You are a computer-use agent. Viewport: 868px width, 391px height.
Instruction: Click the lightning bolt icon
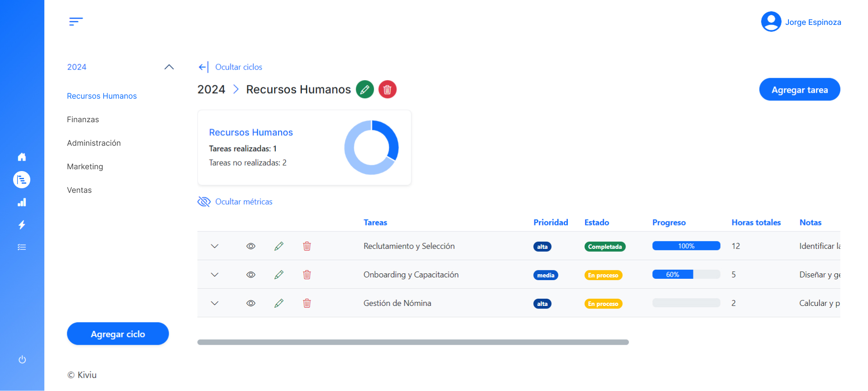tap(22, 225)
